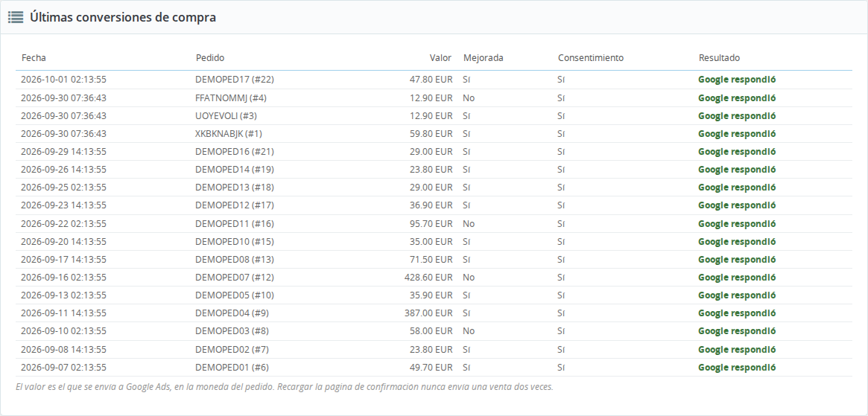Click the Resultado column header
Viewport: 868px width, 416px height.
pyautogui.click(x=719, y=57)
